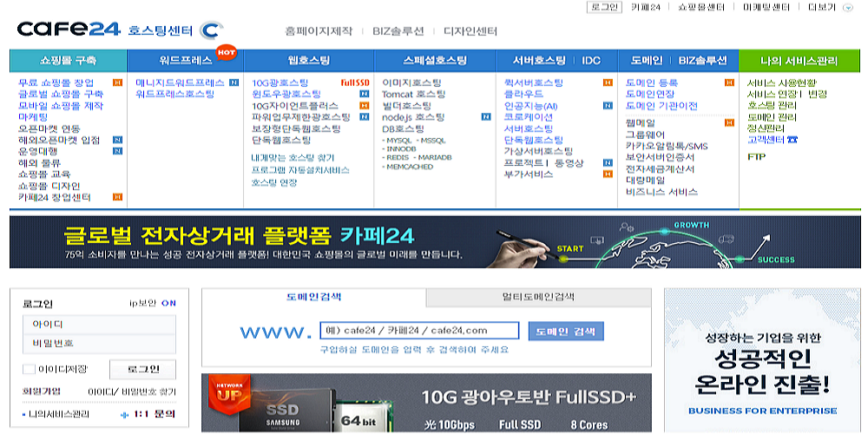Screen dimensions: 868x434
Task: Open the 10G 광아우토반 FullSSD+ banner
Action: [x=426, y=403]
